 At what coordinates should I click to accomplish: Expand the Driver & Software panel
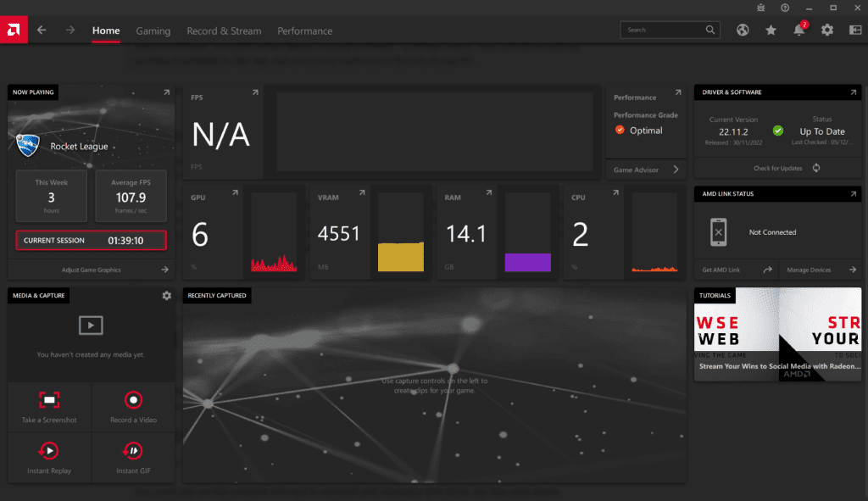point(854,92)
